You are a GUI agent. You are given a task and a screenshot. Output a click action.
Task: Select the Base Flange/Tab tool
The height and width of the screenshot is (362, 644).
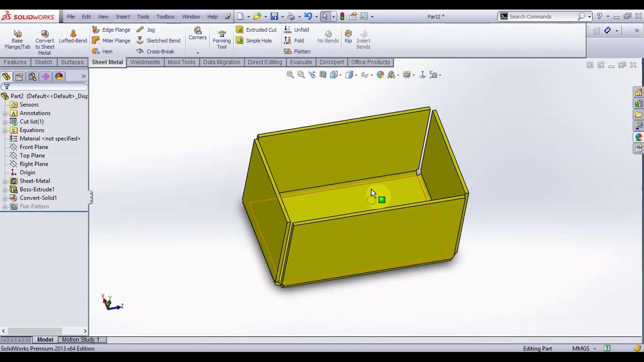(18, 40)
